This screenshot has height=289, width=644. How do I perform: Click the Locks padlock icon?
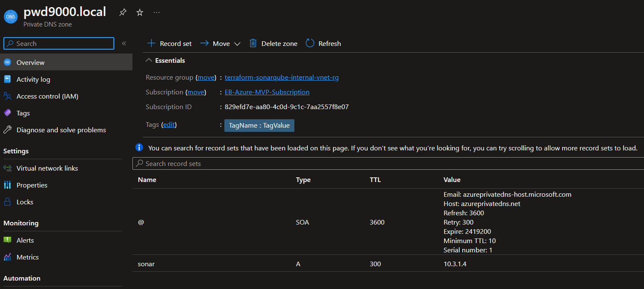point(7,202)
